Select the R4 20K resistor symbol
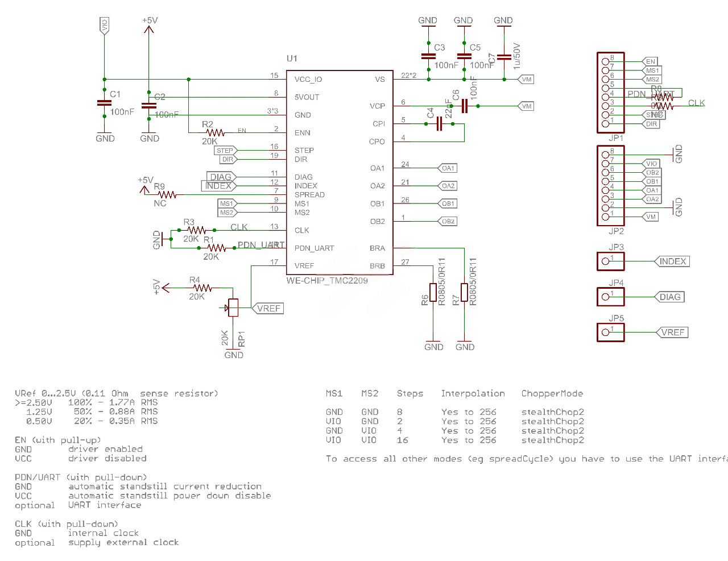Screen dimensions: 728x561 (202, 288)
